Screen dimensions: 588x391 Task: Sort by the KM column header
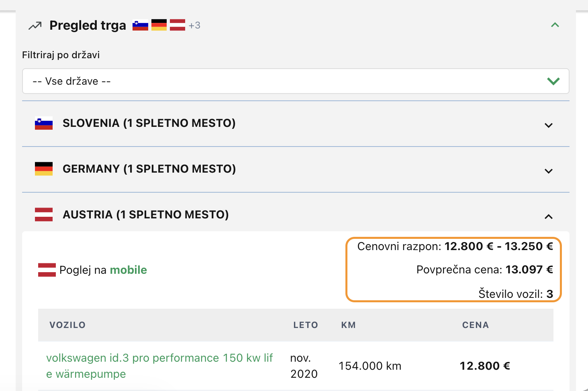[348, 325]
